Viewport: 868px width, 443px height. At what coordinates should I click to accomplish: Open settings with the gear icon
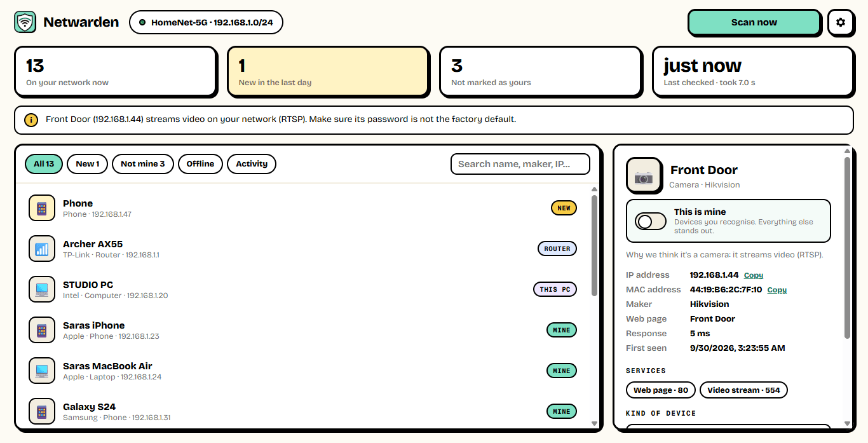coord(841,22)
